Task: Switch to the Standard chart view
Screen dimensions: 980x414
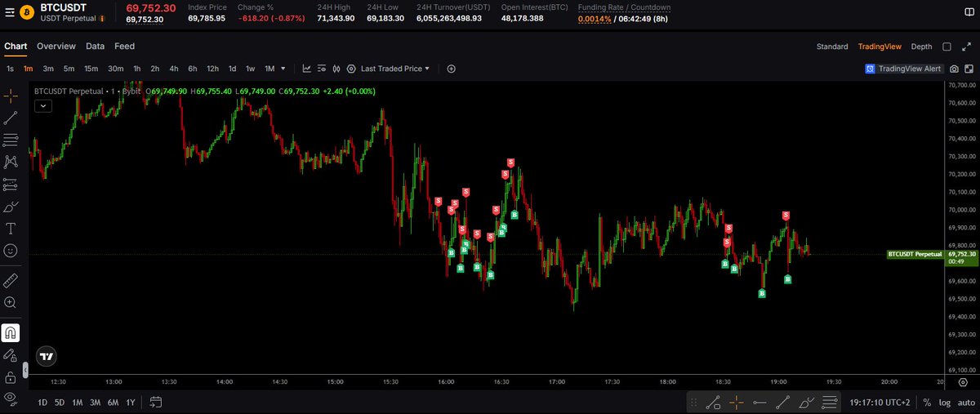Action: (x=832, y=47)
